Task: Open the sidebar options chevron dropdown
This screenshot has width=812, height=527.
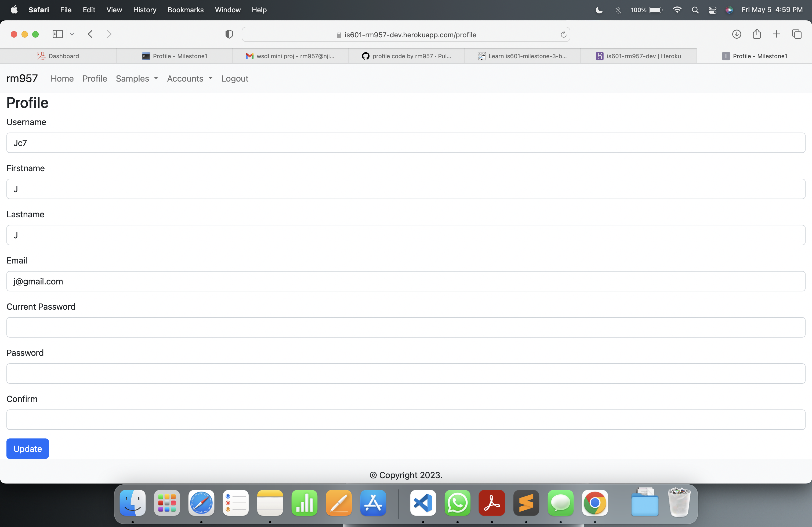Action: point(72,34)
